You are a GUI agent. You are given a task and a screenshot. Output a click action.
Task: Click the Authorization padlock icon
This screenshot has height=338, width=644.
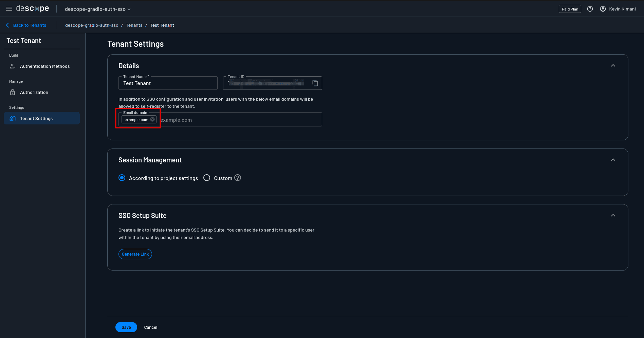click(x=12, y=92)
